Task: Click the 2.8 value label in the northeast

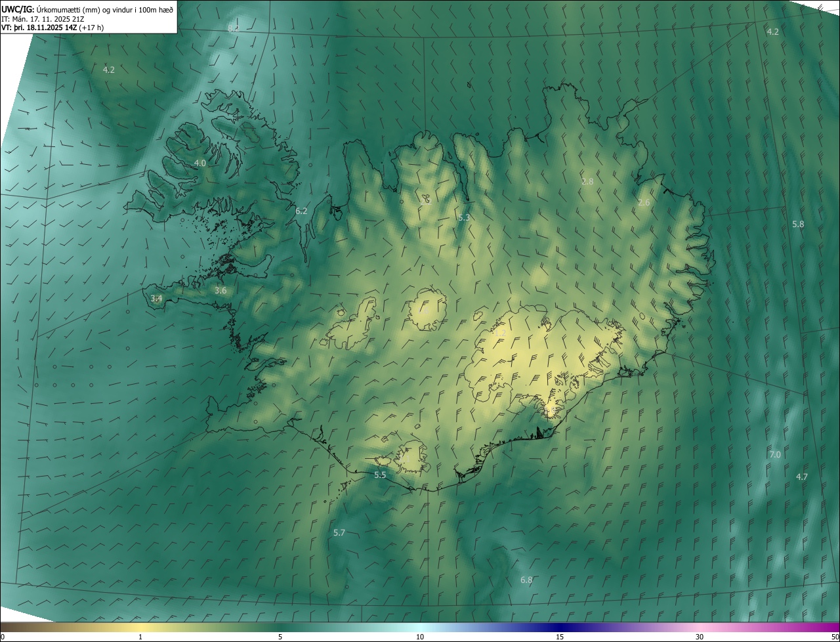Action: tap(587, 181)
